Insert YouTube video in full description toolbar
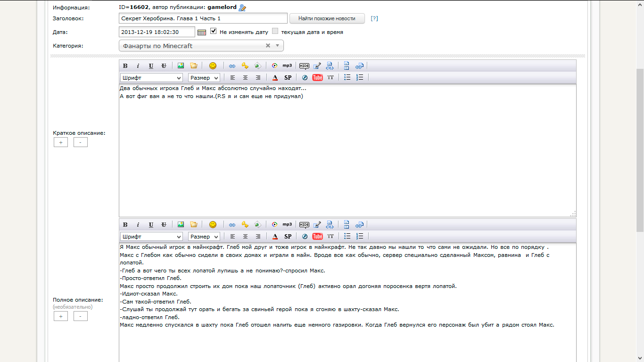The image size is (644, 362). pos(318,237)
